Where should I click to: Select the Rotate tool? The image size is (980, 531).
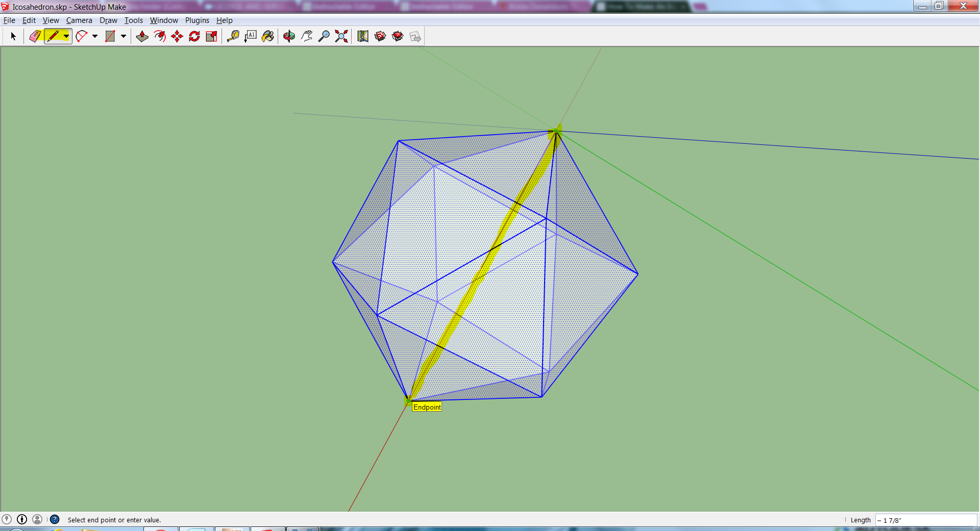coord(194,36)
